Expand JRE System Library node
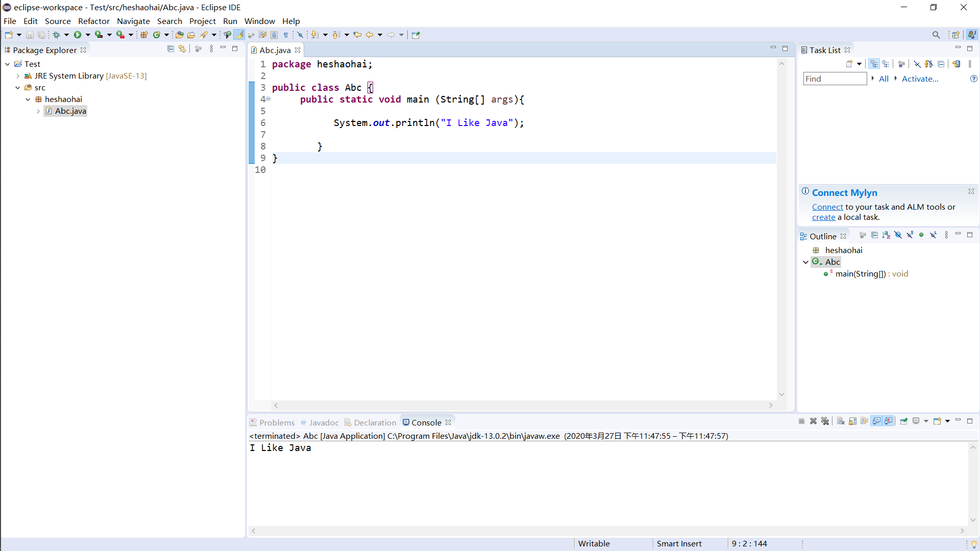980x551 pixels. [18, 76]
